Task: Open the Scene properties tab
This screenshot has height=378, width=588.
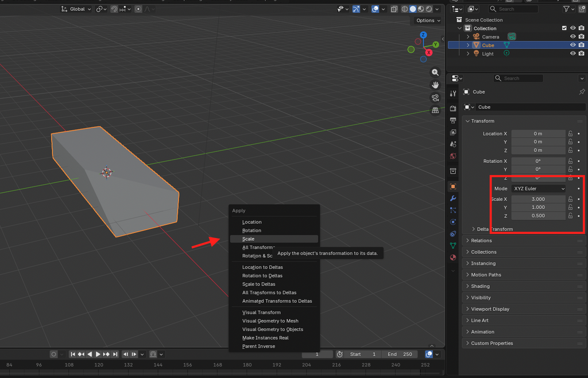Action: (453, 144)
